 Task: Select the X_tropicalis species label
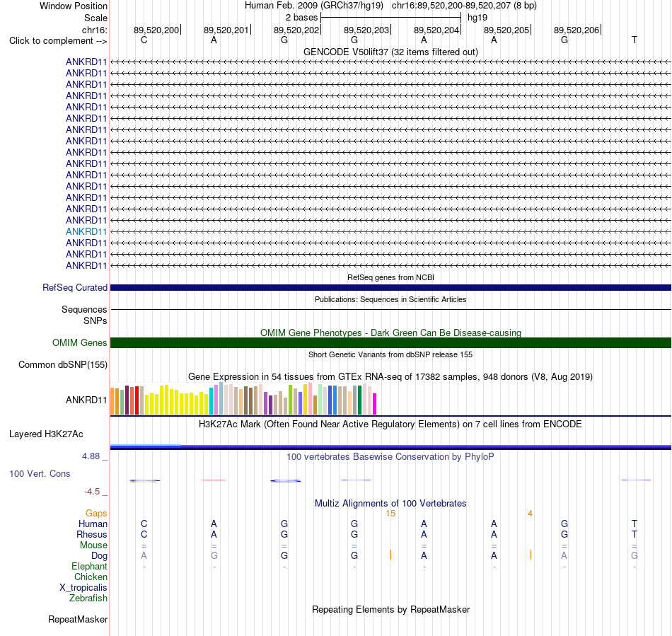[83, 588]
